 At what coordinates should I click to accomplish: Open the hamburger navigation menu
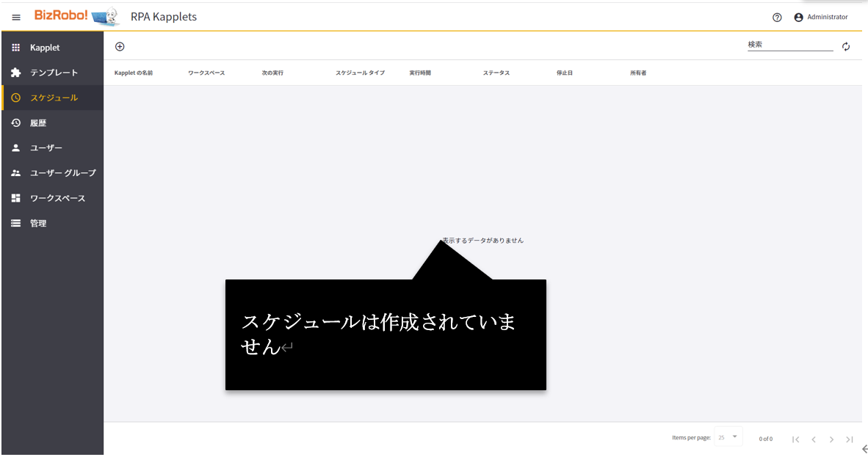coord(15,17)
